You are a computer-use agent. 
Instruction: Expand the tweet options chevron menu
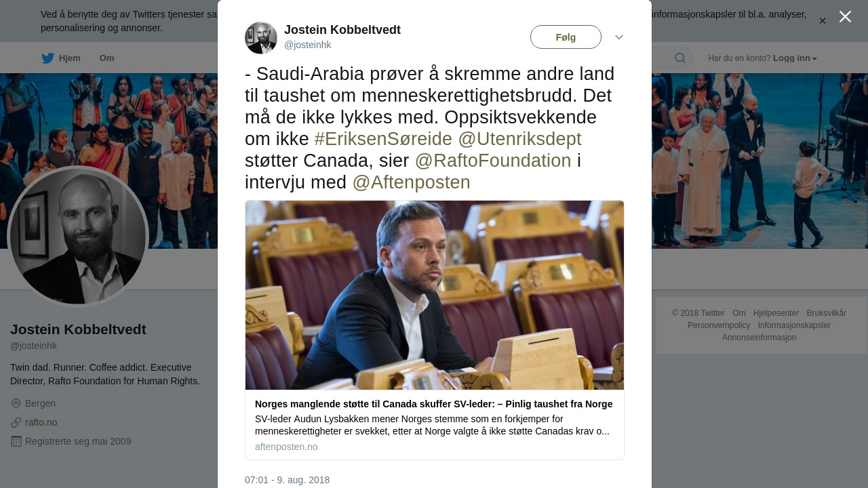pos(619,37)
